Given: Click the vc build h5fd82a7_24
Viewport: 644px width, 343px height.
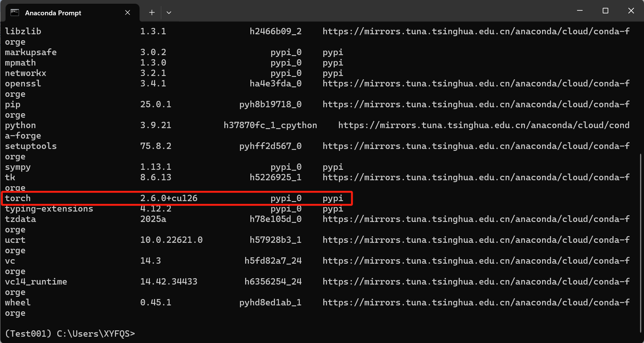Looking at the screenshot, I should click(x=273, y=261).
